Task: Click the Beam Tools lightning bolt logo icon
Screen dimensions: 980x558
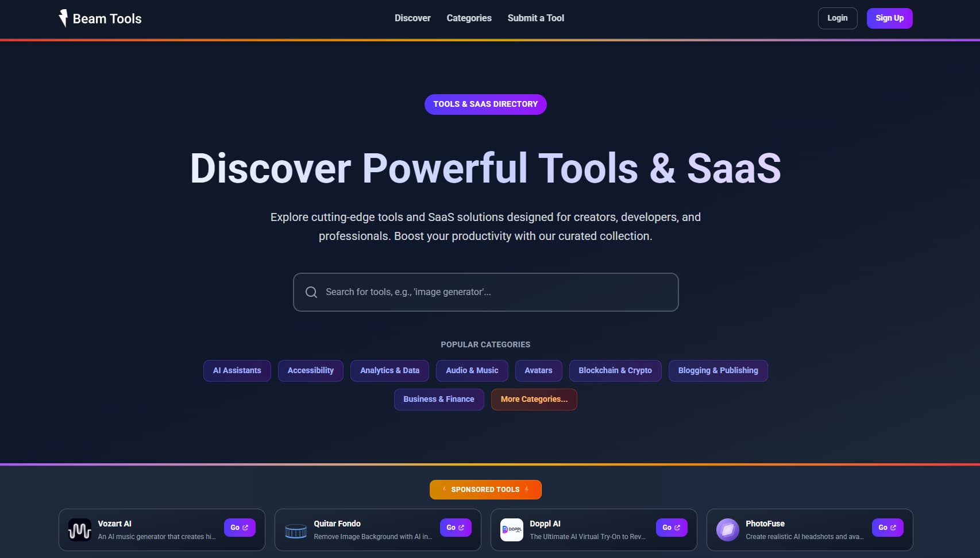Action: coord(63,18)
